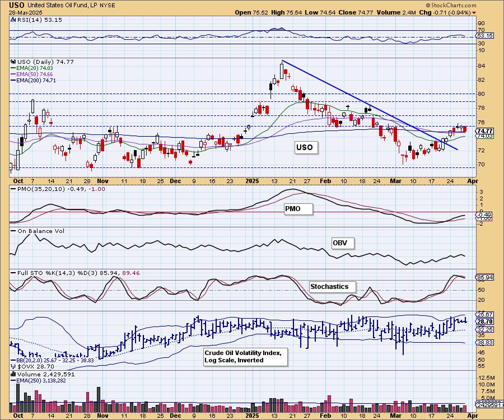This screenshot has width=504, height=420.
Task: Click the RSI indicator icon beside the label
Action: coord(13,20)
